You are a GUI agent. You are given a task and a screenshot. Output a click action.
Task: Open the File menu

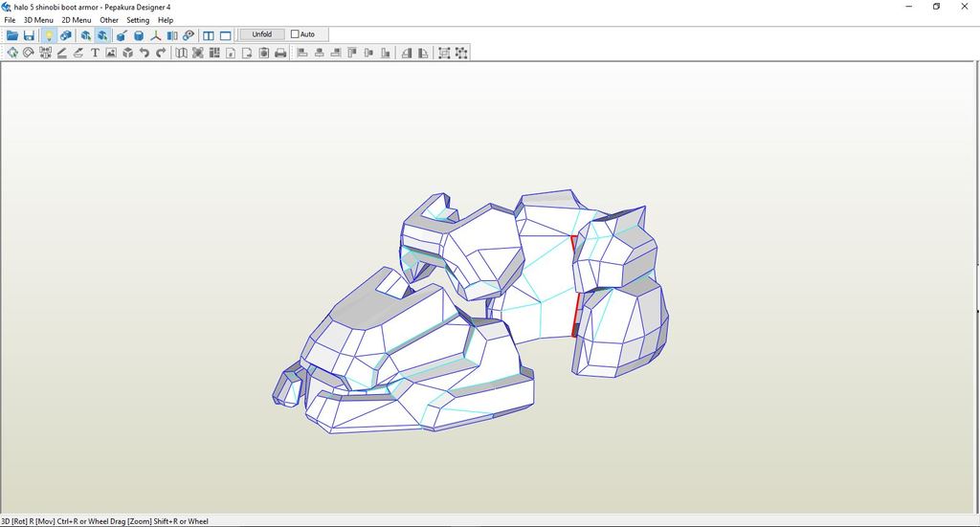pos(10,20)
